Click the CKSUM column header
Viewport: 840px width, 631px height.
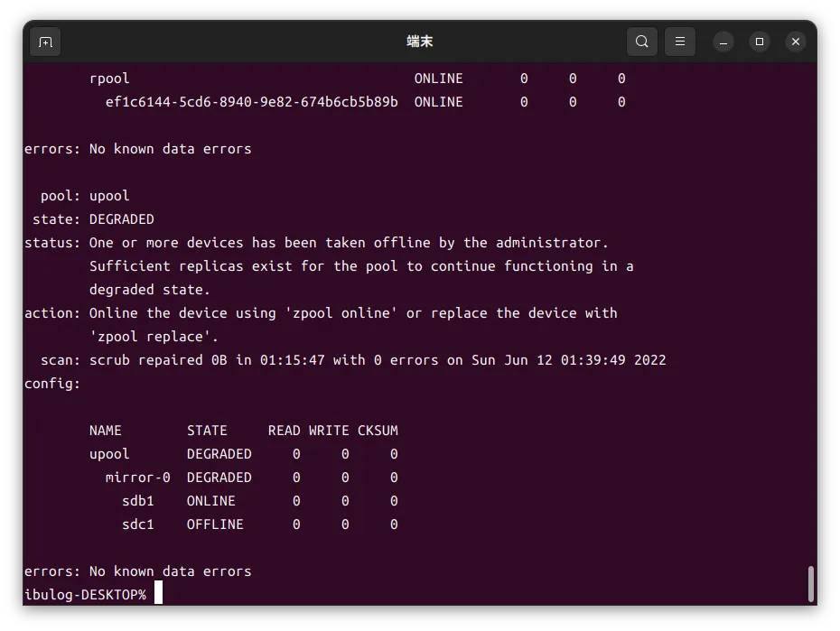click(378, 431)
